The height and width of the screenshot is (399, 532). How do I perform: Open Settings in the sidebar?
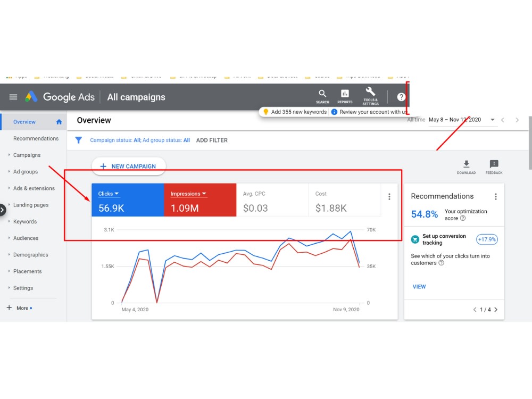click(23, 288)
